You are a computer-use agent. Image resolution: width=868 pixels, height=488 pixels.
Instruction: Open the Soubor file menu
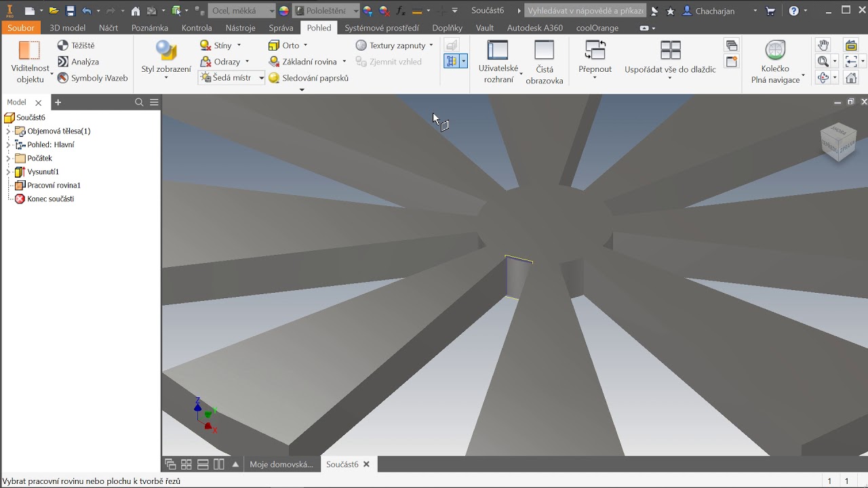pyautogui.click(x=21, y=28)
